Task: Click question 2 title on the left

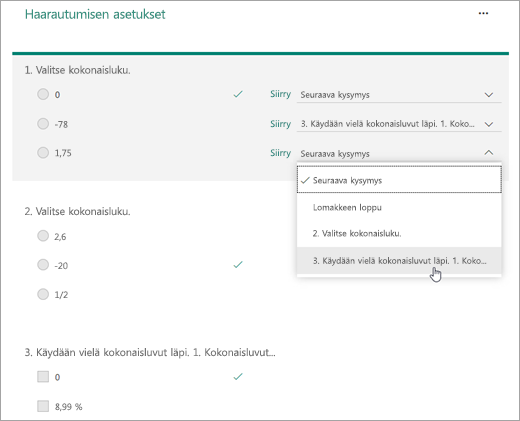Action: tap(77, 212)
